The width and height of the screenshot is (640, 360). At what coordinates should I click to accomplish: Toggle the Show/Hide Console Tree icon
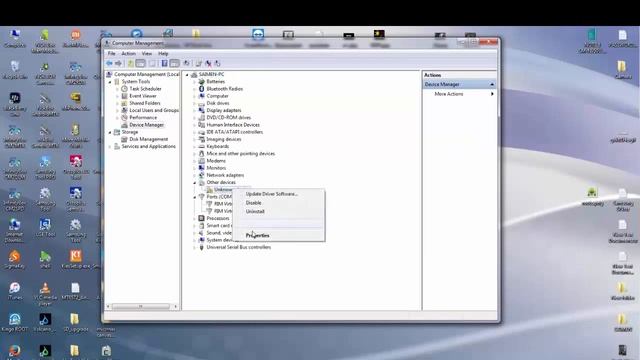(140, 63)
